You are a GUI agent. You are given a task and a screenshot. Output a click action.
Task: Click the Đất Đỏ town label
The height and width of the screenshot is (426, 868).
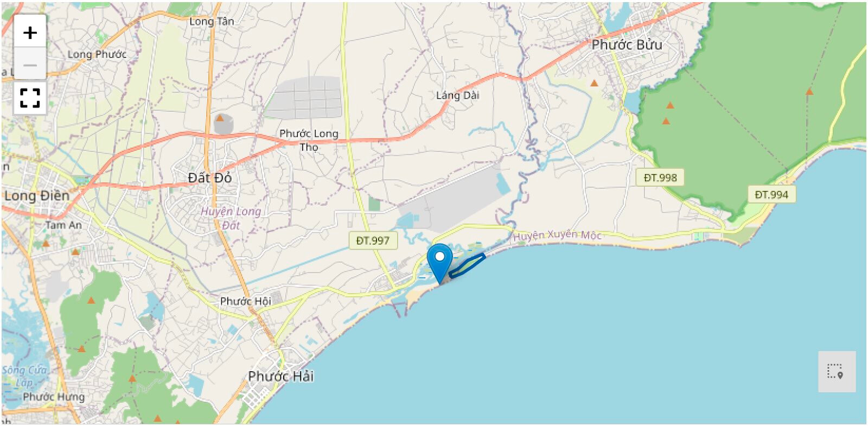(x=210, y=177)
